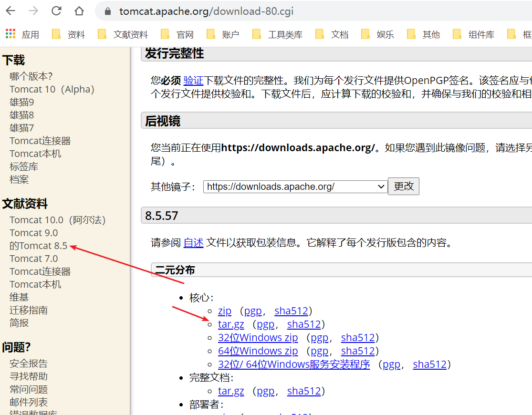Open Tomcat 10 (Alpha) download link

tap(52, 89)
